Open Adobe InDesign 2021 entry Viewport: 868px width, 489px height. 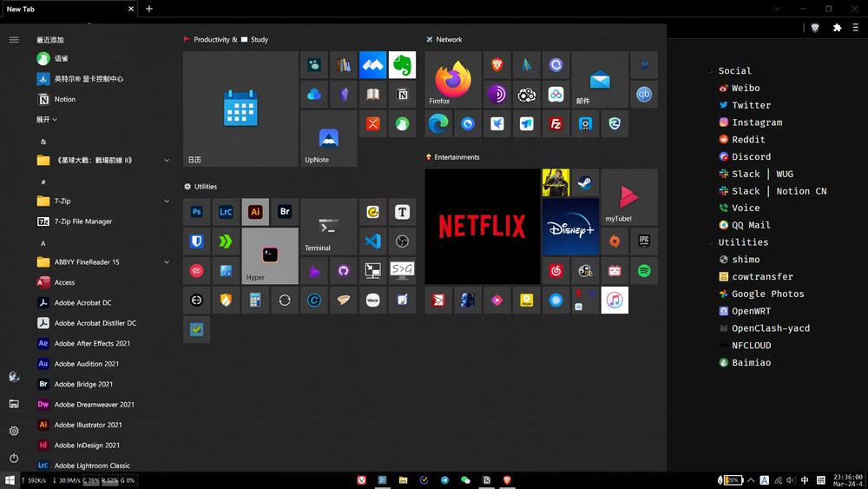point(103,446)
